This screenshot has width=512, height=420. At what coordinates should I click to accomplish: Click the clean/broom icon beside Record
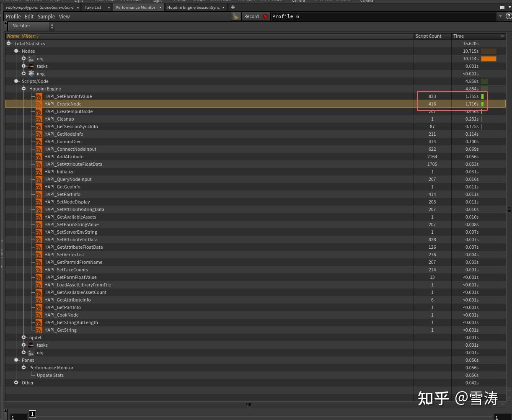[x=236, y=16]
